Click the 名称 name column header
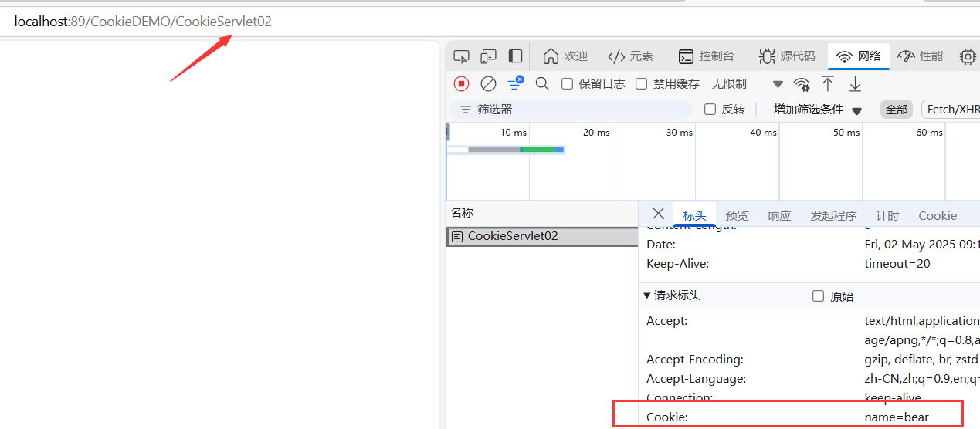 point(462,213)
